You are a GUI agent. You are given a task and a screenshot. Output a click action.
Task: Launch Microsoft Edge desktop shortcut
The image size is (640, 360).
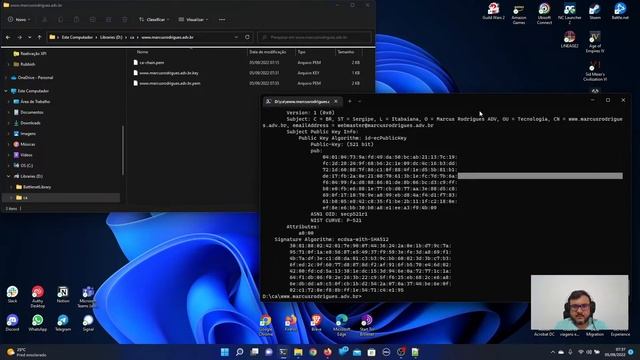pos(342,325)
